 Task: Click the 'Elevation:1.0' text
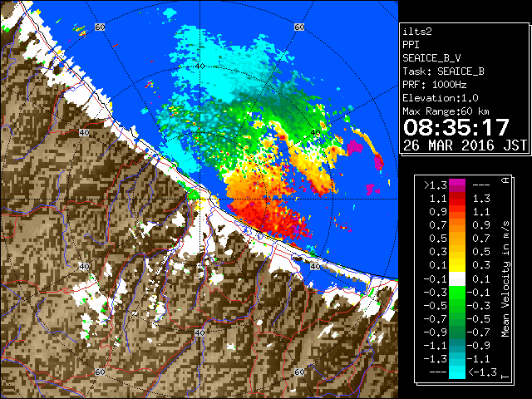tap(441, 98)
